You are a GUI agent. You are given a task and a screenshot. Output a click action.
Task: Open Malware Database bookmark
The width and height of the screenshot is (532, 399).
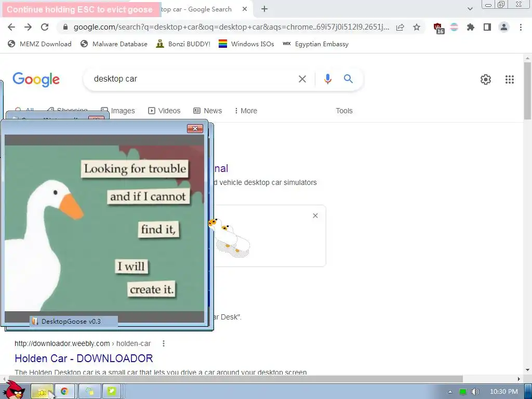114,44
